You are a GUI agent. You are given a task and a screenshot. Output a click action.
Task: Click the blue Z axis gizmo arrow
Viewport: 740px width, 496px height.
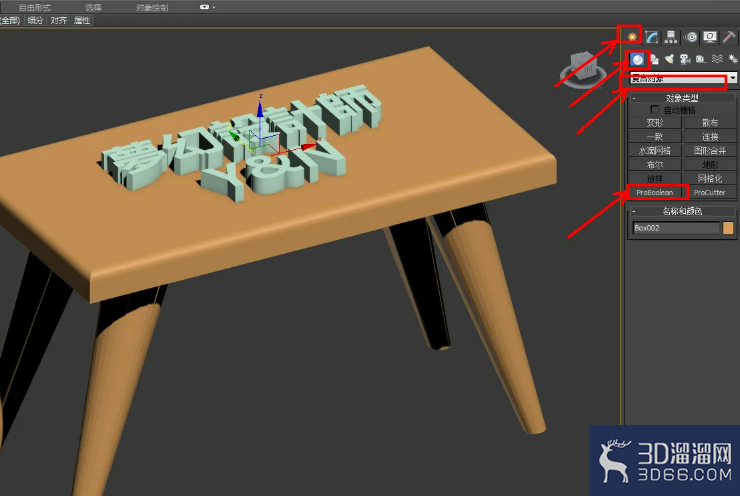click(260, 108)
